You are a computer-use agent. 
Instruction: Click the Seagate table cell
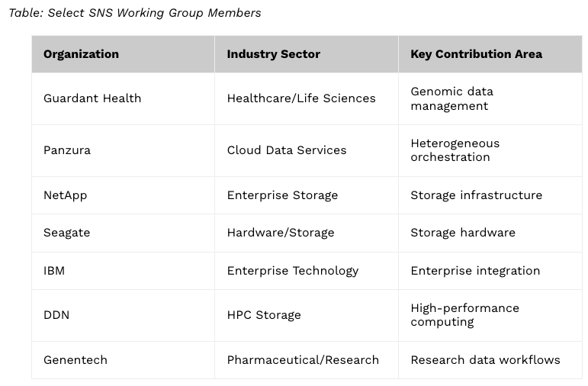tap(67, 233)
